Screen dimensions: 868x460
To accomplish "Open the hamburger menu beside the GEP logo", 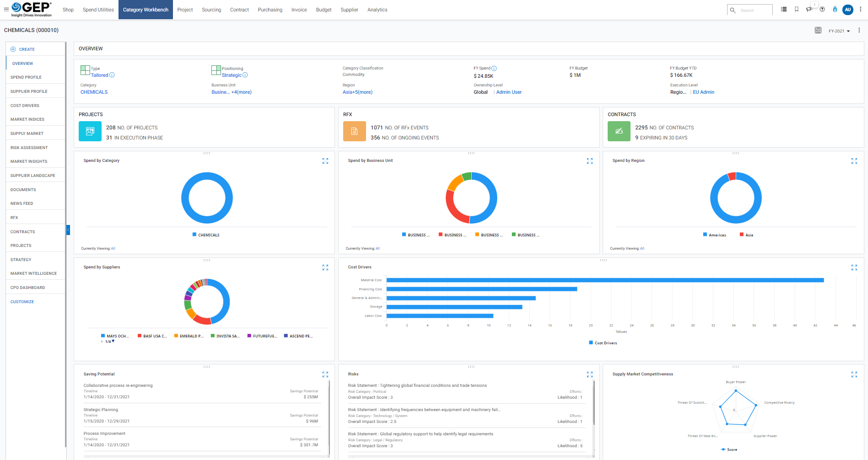I will coord(6,9).
